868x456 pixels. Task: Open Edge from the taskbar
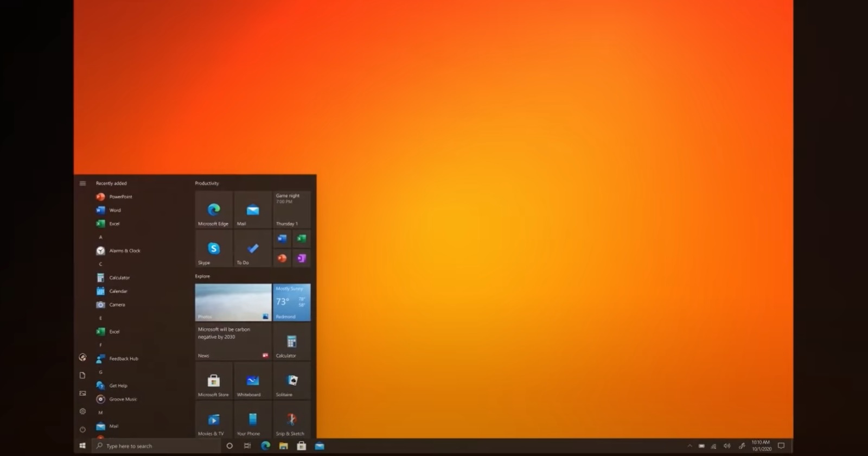coord(265,446)
